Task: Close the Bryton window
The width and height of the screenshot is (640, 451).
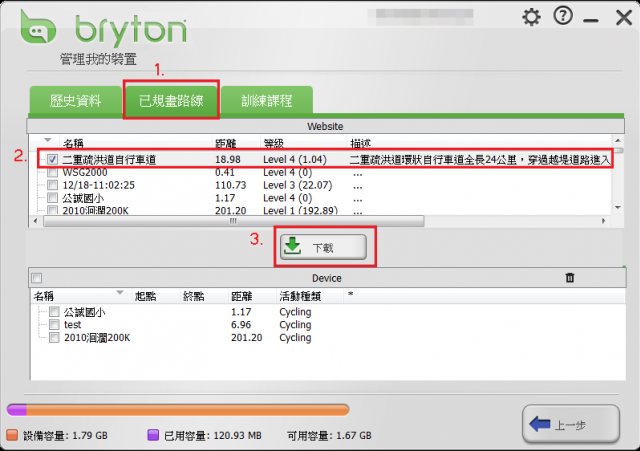Action: tap(624, 18)
